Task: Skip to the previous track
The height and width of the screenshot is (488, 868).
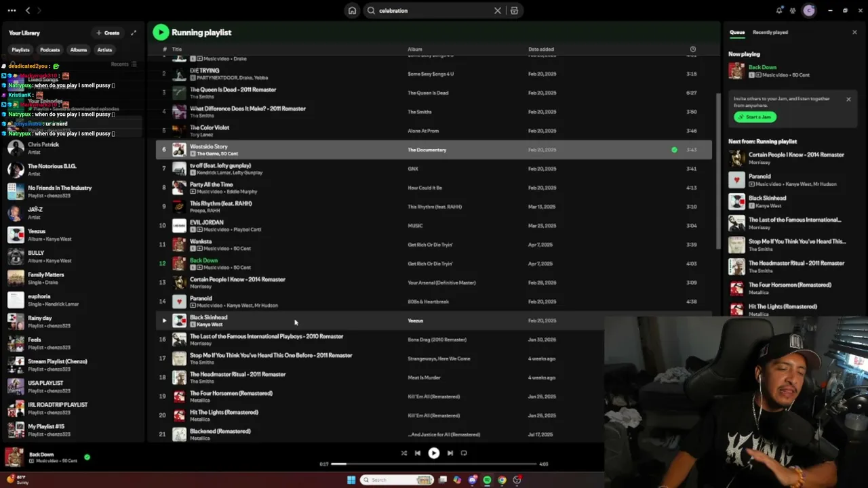Action: point(418,453)
